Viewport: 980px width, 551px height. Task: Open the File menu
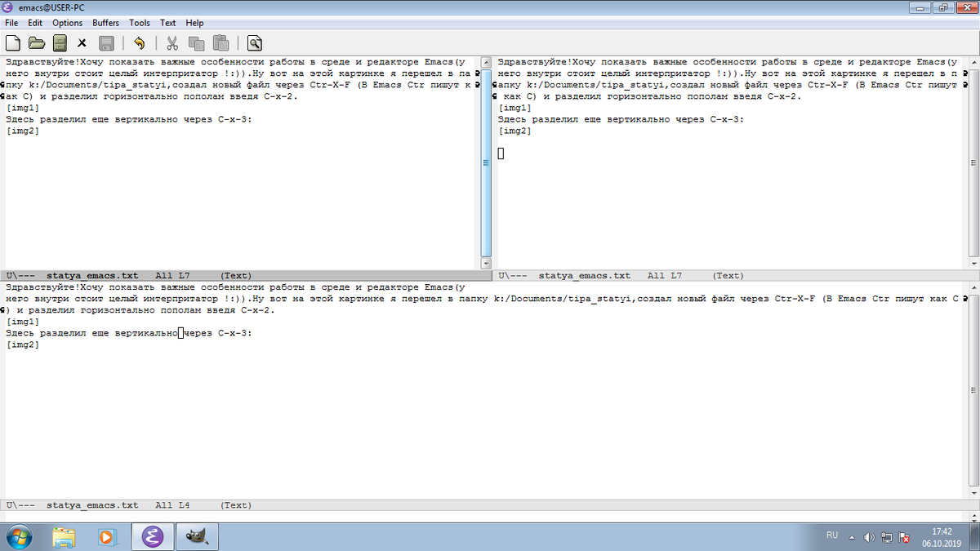tap(11, 23)
